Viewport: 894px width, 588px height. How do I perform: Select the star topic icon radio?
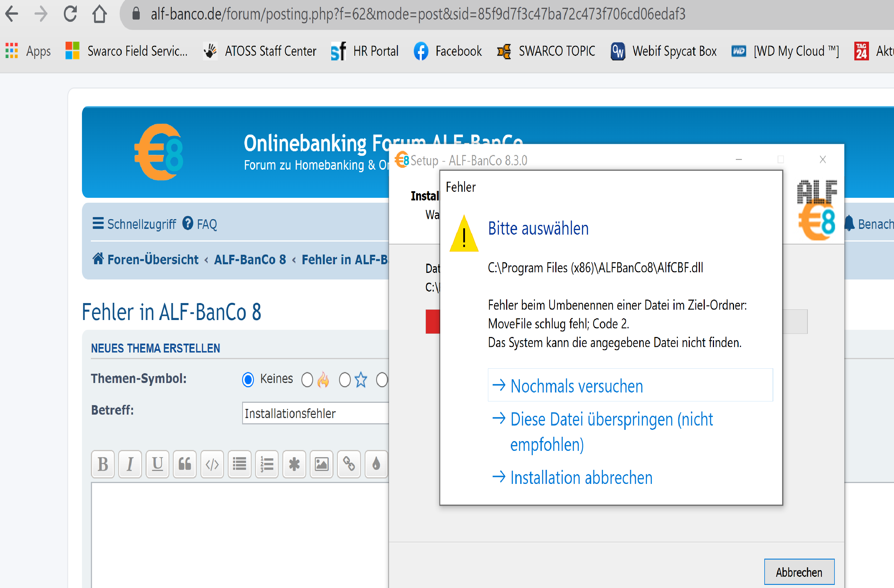pyautogui.click(x=344, y=380)
